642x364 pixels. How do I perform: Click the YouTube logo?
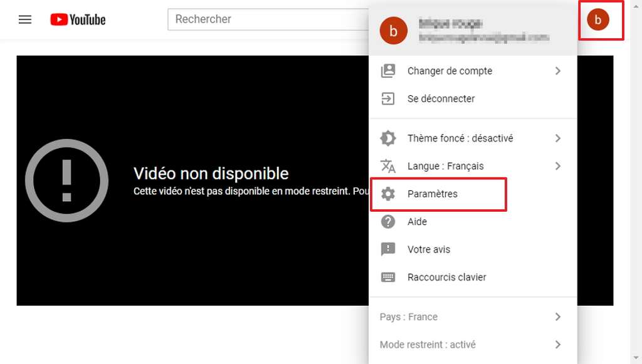click(78, 19)
